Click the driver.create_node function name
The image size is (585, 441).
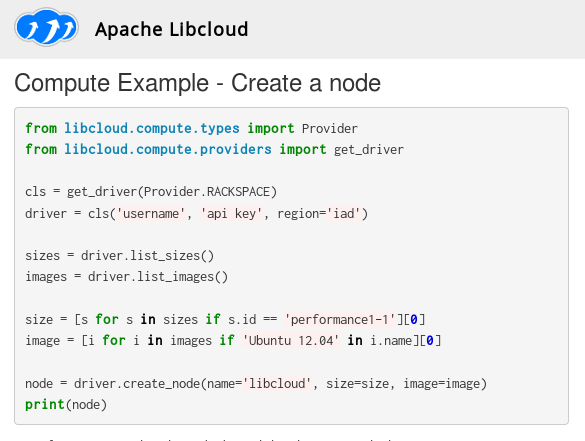coord(137,384)
